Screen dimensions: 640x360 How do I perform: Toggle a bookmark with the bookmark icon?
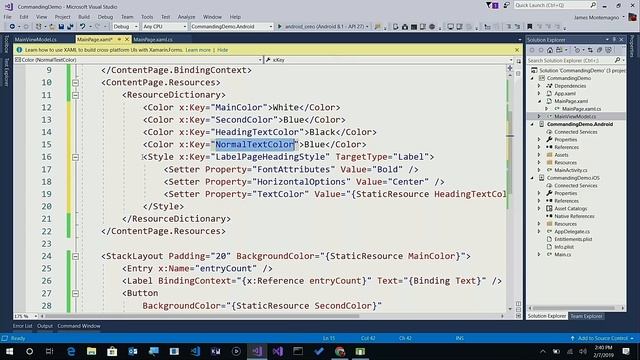530,27
